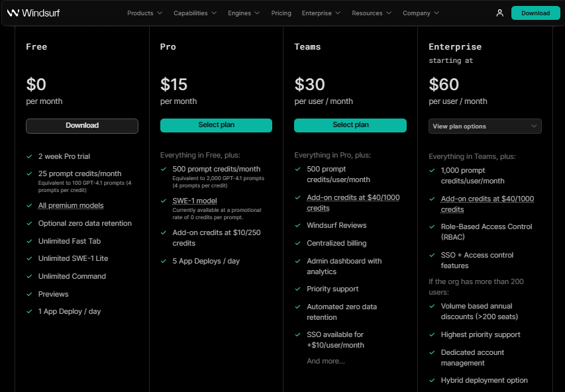Screen dimensions: 565x392
Task: Click the checkmark beside 2 week Pro trial
Action: coord(29,156)
